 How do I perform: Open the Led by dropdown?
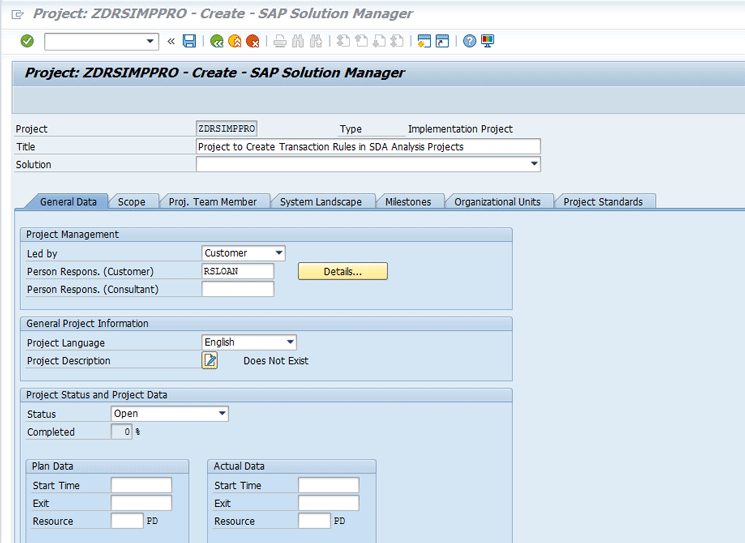pyautogui.click(x=278, y=254)
